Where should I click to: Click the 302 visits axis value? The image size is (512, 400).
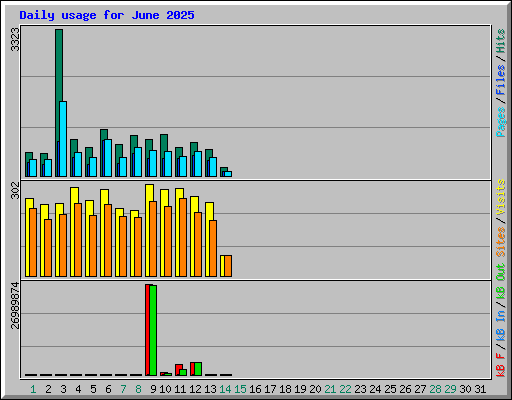pos(15,190)
